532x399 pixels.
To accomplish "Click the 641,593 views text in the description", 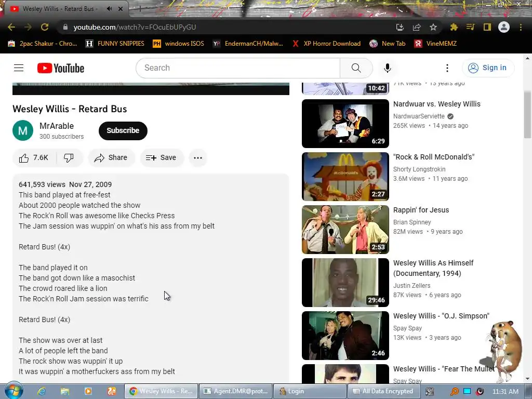I will [42, 184].
